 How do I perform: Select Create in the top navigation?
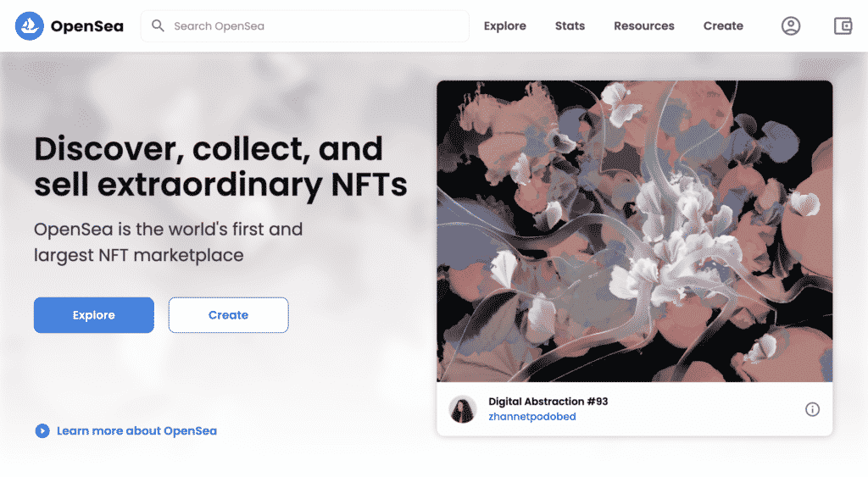[723, 26]
